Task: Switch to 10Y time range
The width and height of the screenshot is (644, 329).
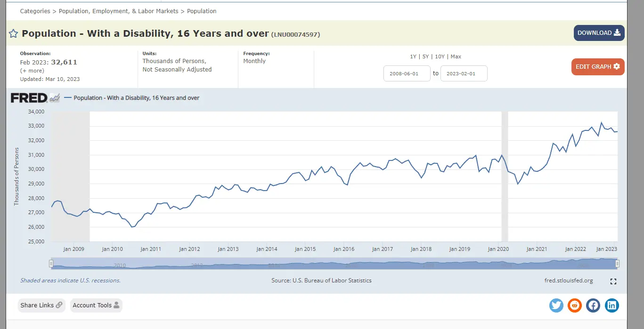Action: tap(440, 56)
